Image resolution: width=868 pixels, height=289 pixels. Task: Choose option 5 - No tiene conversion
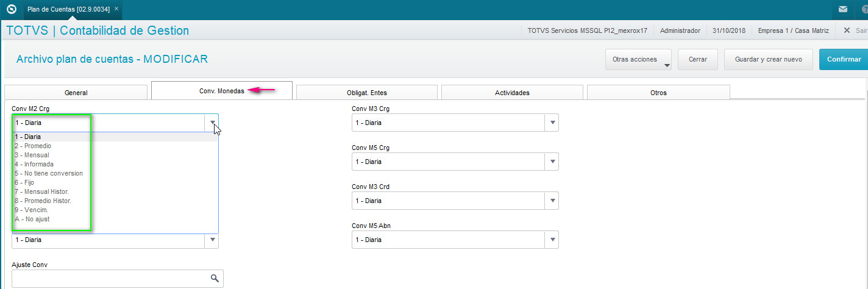115,173
